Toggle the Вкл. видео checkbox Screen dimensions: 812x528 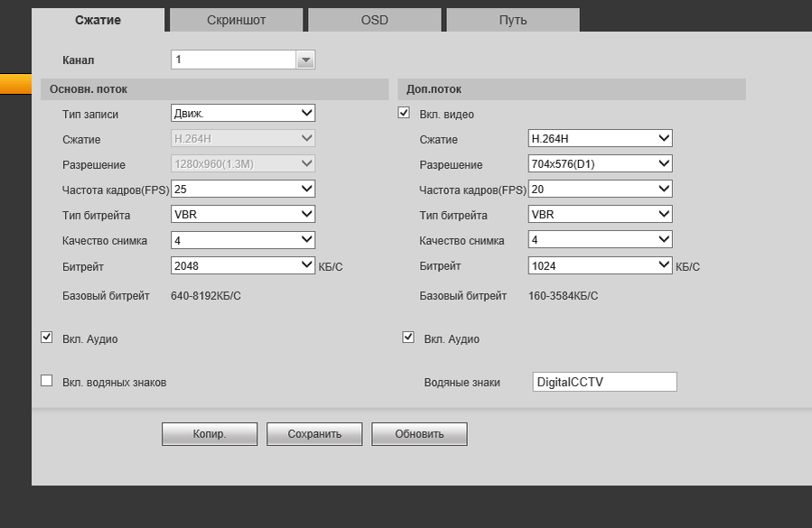(x=404, y=112)
